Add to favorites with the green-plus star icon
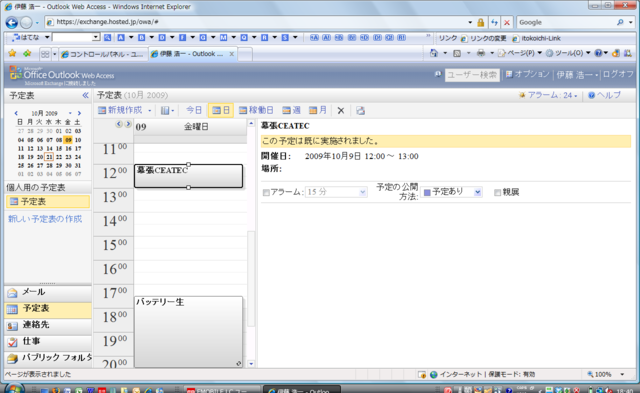 coord(27,53)
